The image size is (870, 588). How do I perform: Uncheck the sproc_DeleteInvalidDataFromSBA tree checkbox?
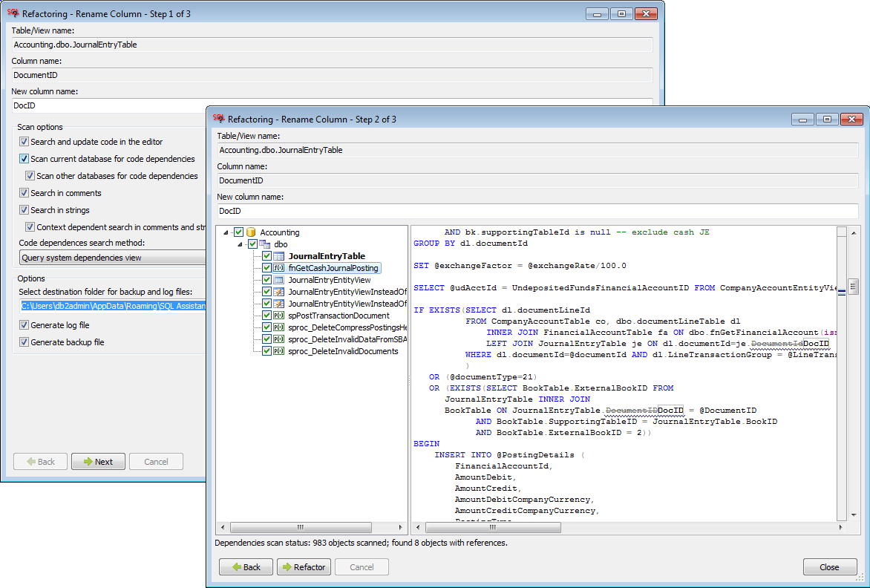click(266, 339)
